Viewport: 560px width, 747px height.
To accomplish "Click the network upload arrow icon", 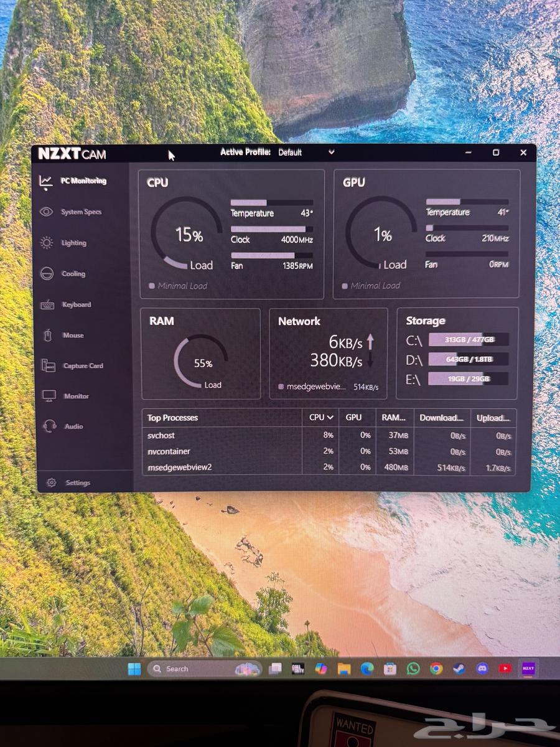I will click(x=370, y=341).
